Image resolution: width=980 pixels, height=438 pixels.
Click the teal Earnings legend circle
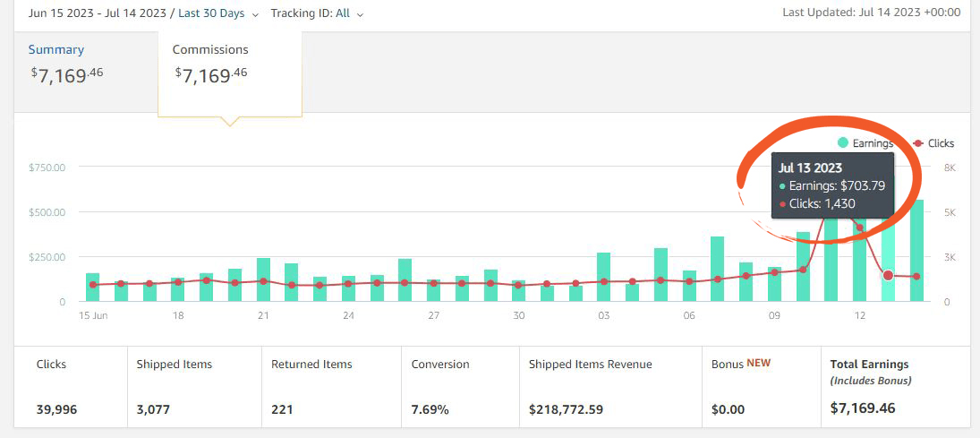(843, 143)
